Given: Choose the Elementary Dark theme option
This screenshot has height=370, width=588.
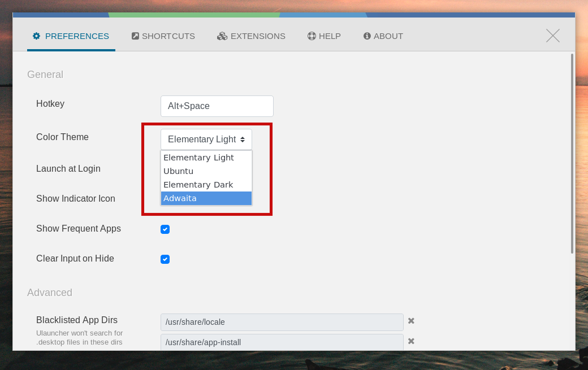Looking at the screenshot, I should (x=206, y=185).
